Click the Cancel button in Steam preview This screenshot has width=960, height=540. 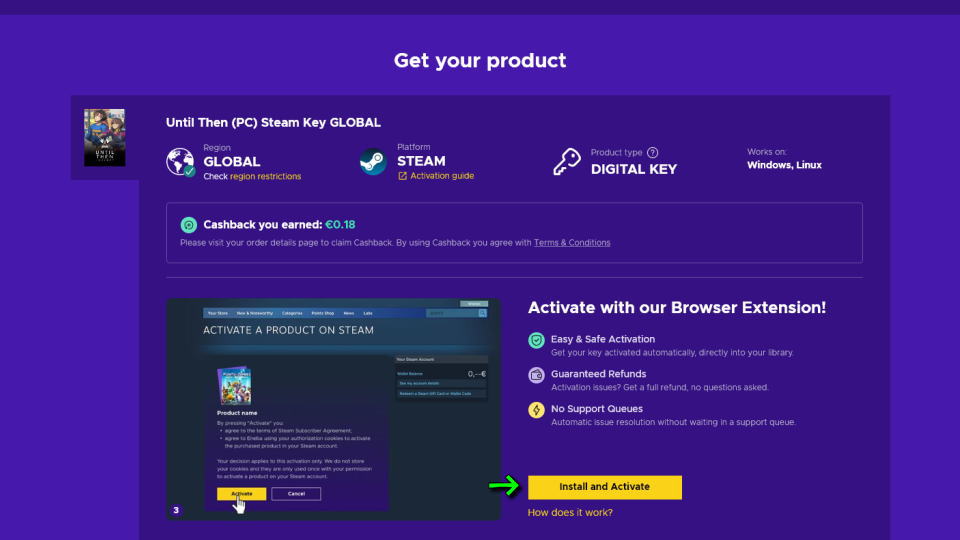pyautogui.click(x=296, y=493)
